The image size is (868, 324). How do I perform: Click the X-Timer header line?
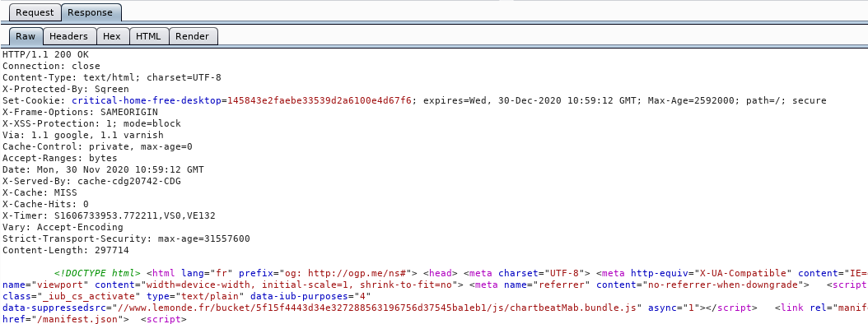click(x=109, y=215)
